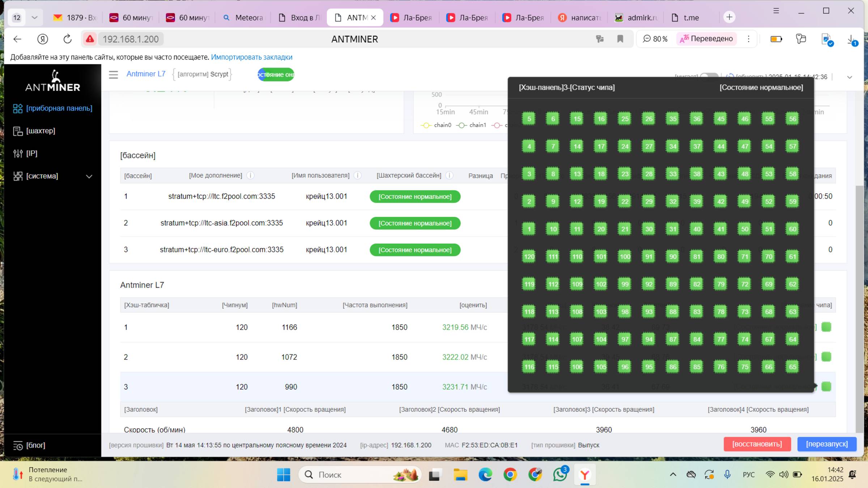Viewport: 868px width, 488px height.
Task: Toggle sidebar with hamburger menu icon
Action: pyautogui.click(x=114, y=74)
